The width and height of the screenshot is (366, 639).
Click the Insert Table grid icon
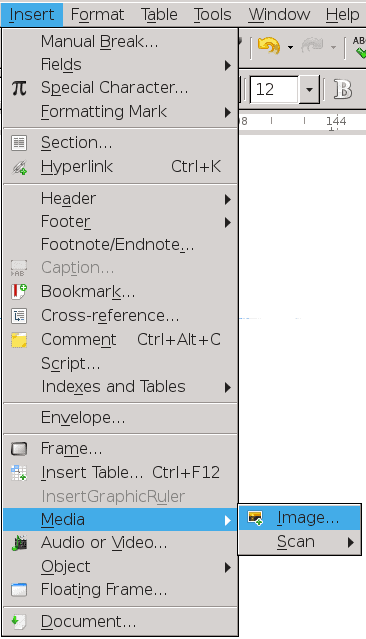[19, 473]
